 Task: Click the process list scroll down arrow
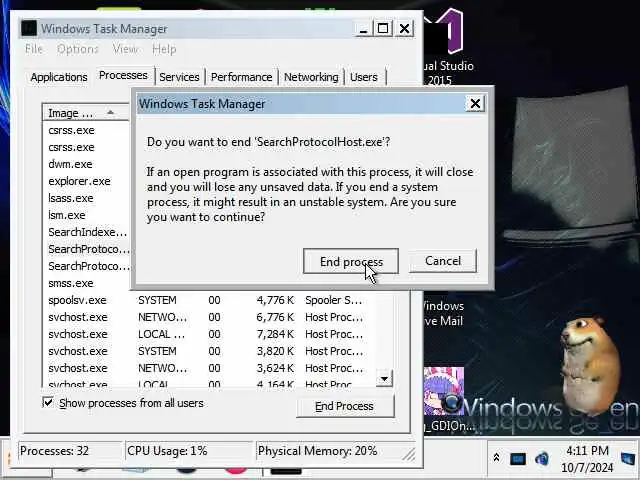(384, 378)
